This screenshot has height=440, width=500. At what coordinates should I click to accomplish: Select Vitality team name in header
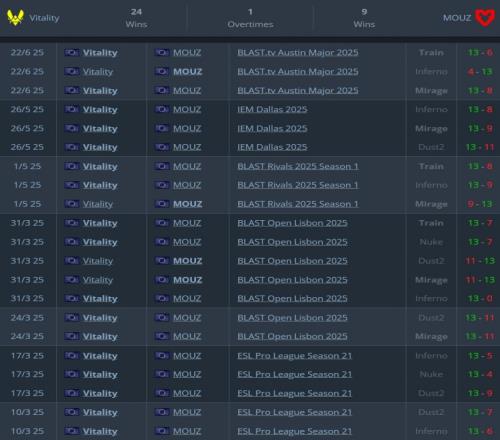(x=44, y=18)
